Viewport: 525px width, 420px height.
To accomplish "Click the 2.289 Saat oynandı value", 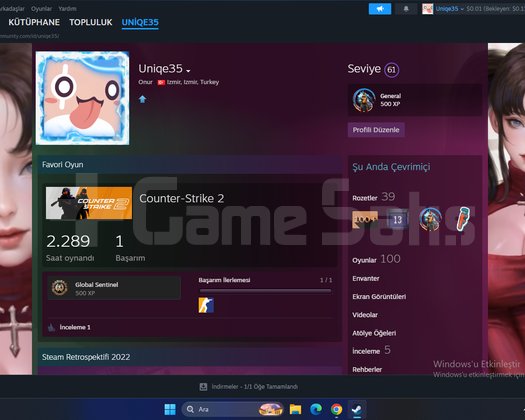I will tap(68, 241).
